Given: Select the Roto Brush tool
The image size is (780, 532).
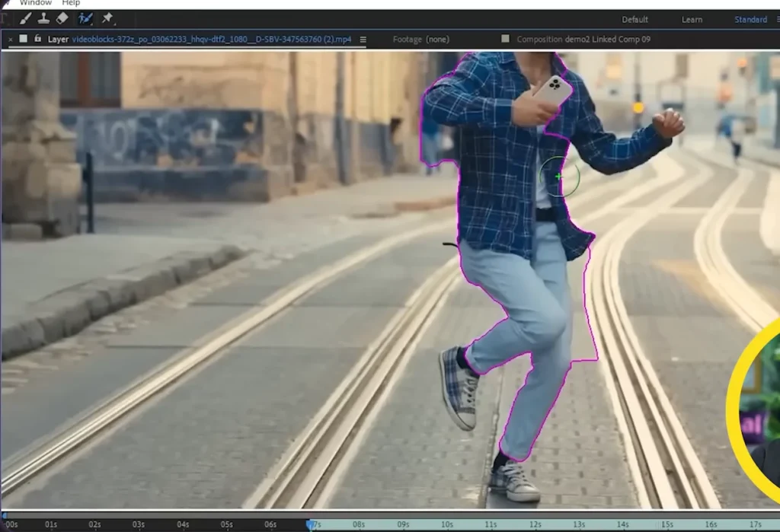Looking at the screenshot, I should tap(85, 18).
